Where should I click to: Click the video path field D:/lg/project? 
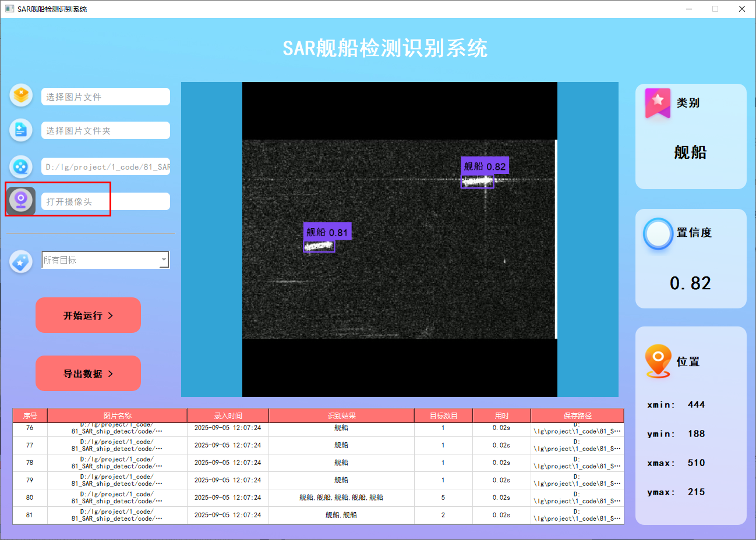pos(105,166)
